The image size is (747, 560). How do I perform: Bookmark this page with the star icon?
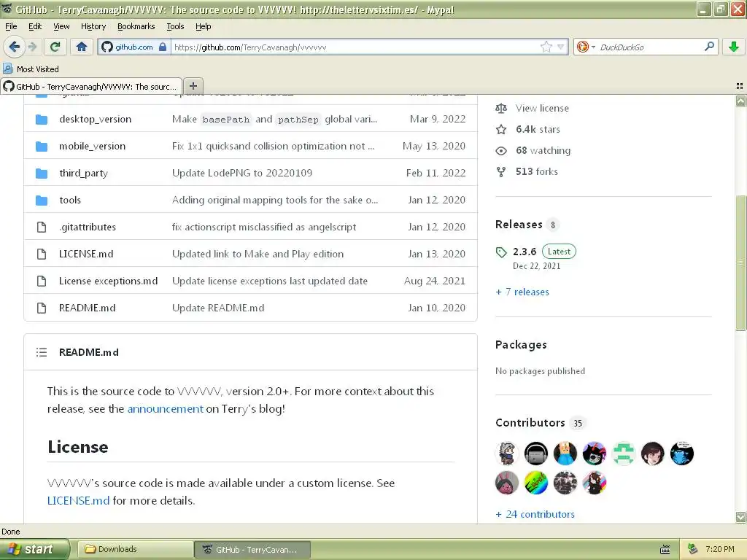click(x=546, y=47)
